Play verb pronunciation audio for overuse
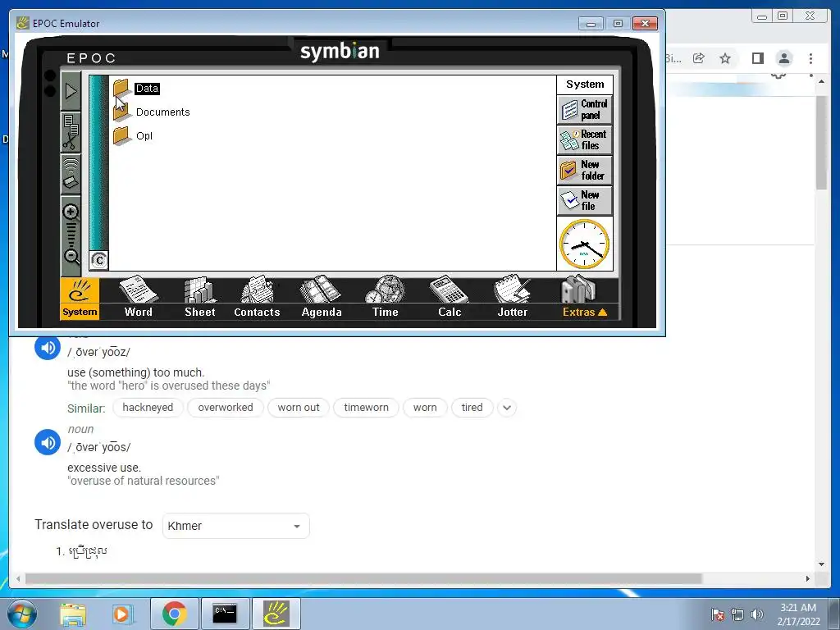Image resolution: width=840 pixels, height=630 pixels. [x=48, y=348]
